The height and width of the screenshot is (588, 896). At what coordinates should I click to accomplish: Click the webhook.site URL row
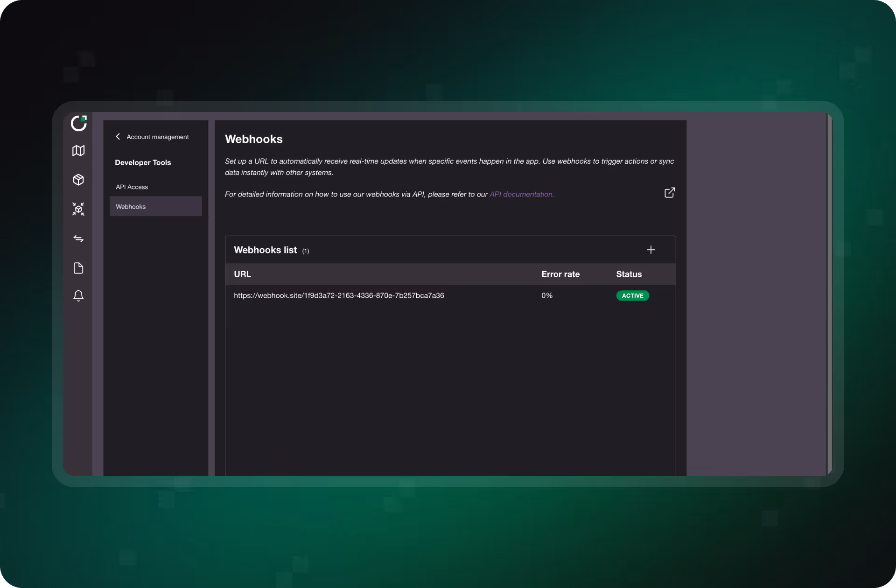339,296
